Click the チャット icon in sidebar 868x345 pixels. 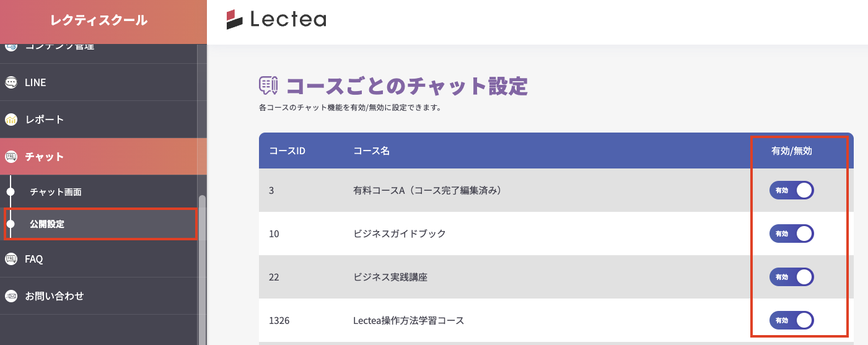[x=11, y=157]
